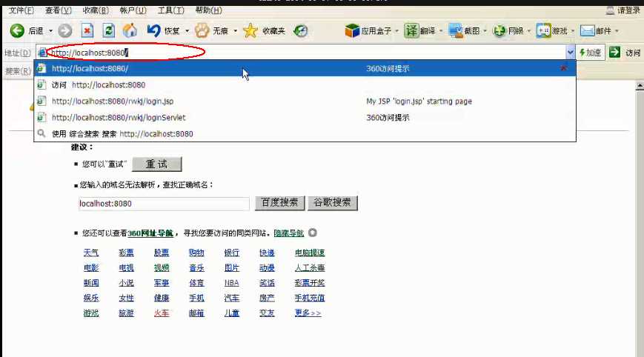Viewport: 644px width, 357px height.
Task: Click the green Back arrow icon
Action: coord(17,31)
